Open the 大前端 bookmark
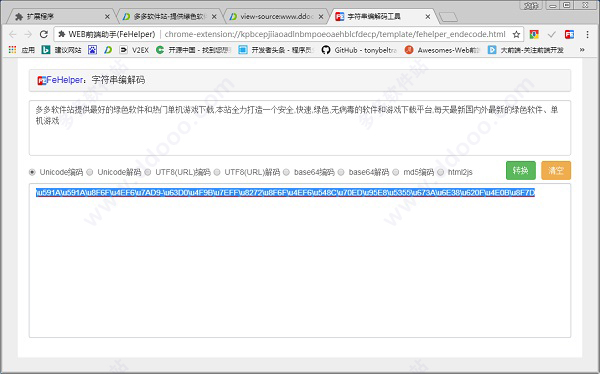This screenshot has width=600, height=374. (526, 50)
